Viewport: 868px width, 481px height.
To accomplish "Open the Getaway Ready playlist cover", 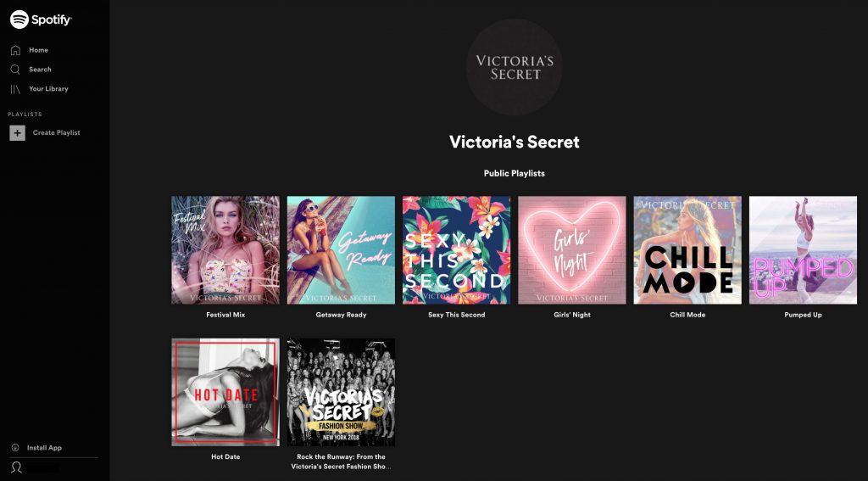I will [341, 250].
